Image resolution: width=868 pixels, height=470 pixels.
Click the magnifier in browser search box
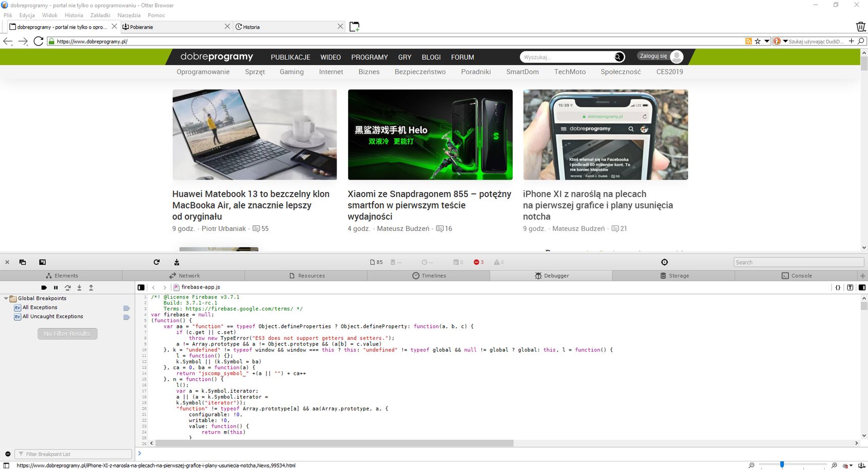point(861,41)
